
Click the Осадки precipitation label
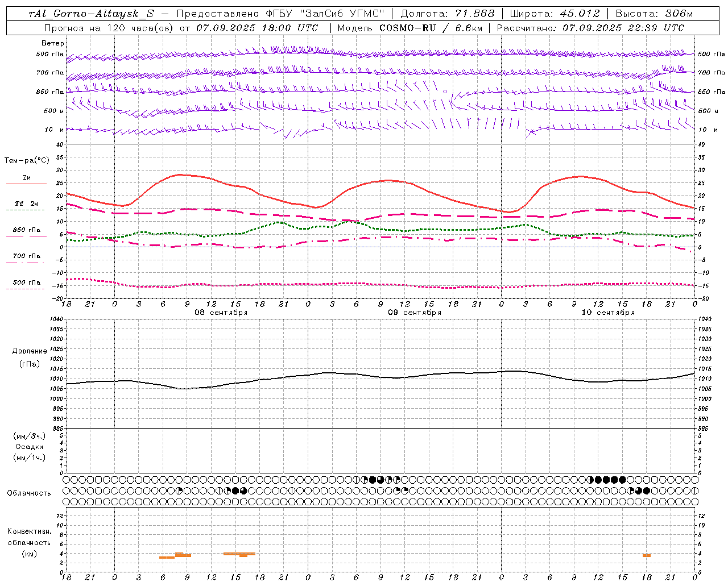(30, 447)
